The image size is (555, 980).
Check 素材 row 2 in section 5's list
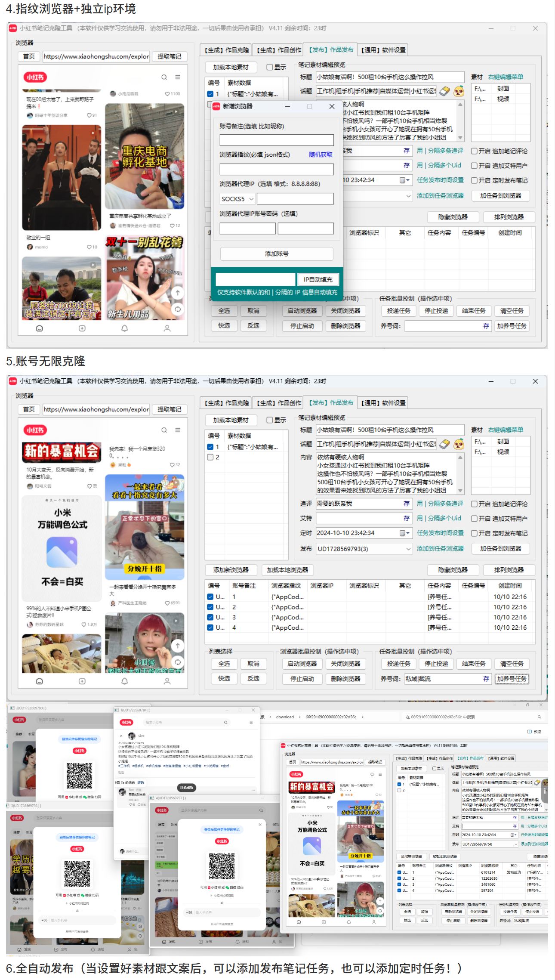[210, 457]
